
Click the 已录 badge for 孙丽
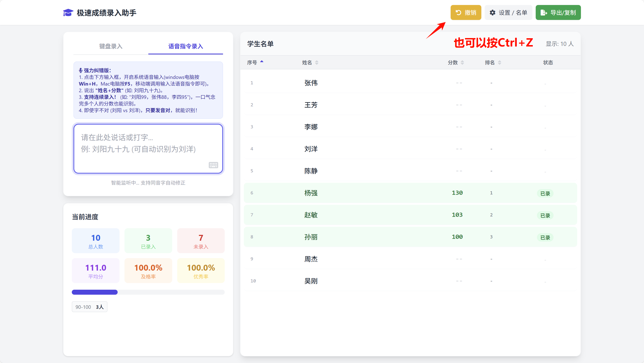545,237
